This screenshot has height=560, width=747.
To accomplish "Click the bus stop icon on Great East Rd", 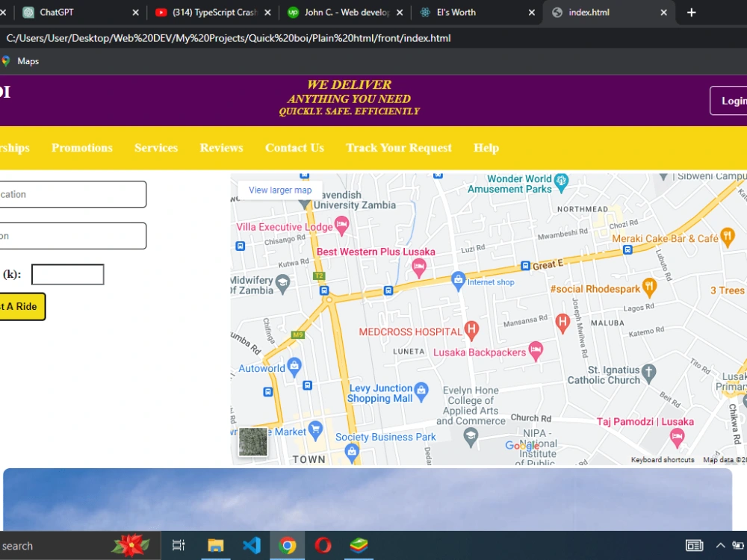I will point(525,266).
